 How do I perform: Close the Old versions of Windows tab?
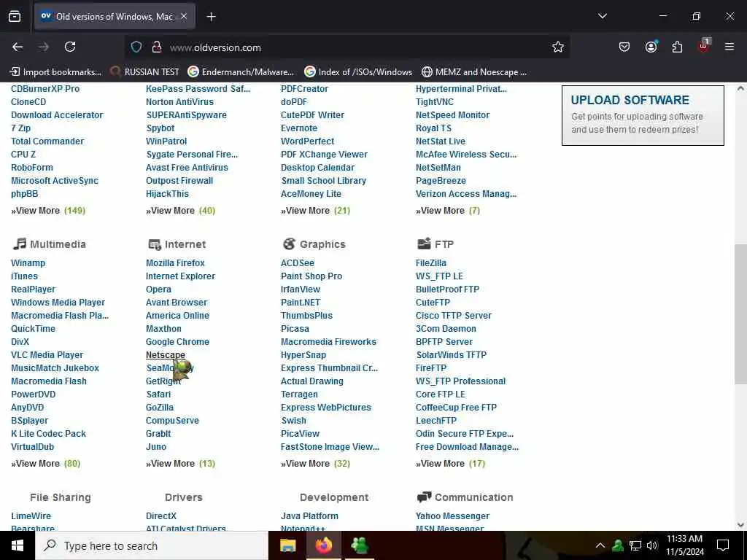coord(184,17)
